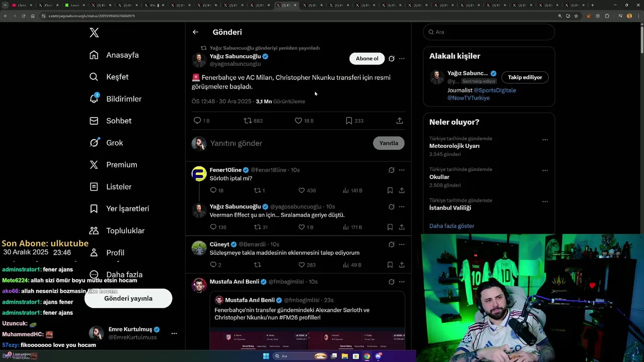Open Windows Start menu

pyautogui.click(x=266, y=356)
